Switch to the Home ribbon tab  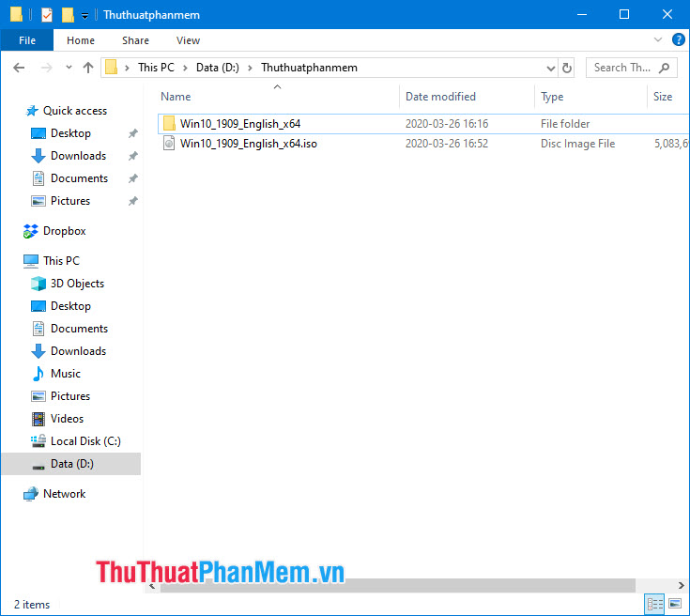click(81, 40)
